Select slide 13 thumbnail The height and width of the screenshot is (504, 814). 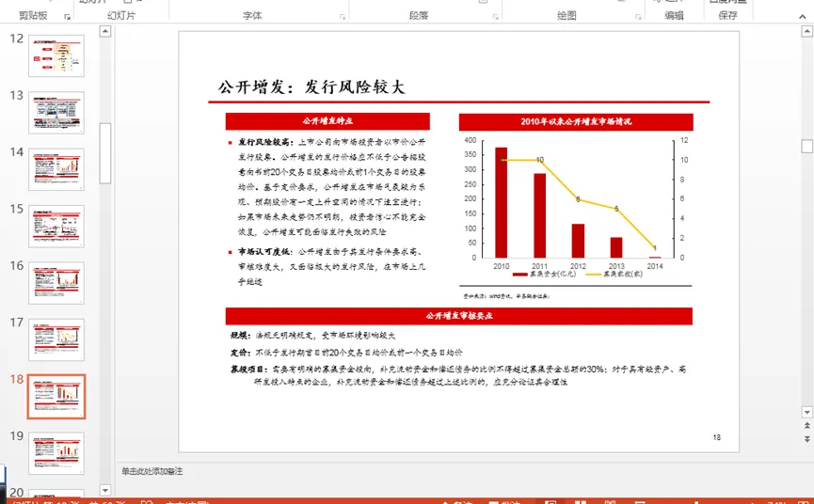[56, 113]
